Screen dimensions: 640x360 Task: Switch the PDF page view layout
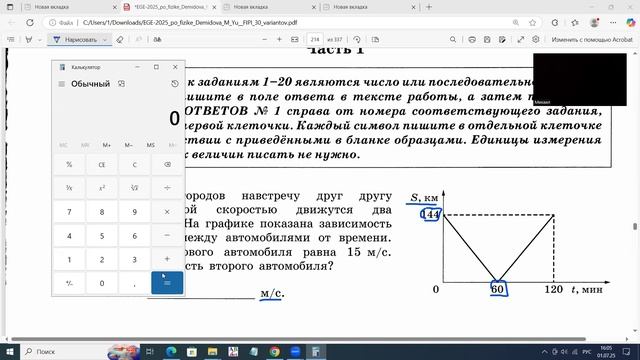(x=376, y=40)
